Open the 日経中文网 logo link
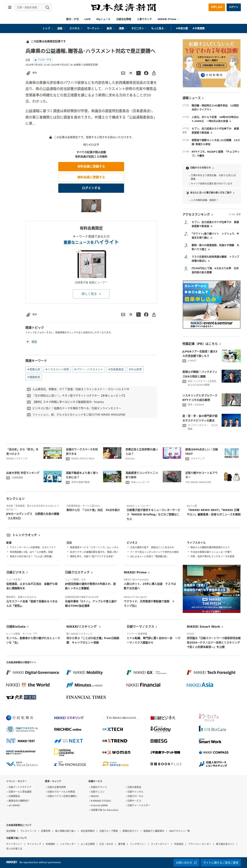 (21, 697)
